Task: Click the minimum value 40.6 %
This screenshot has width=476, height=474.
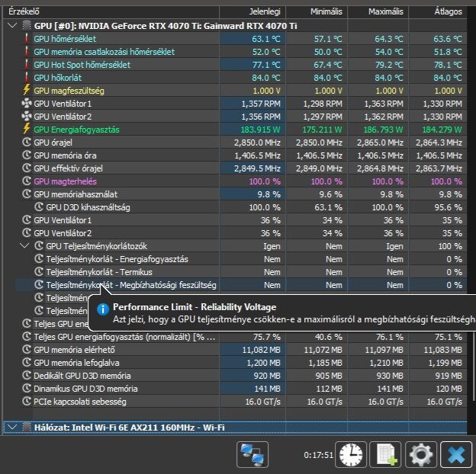Action: point(330,337)
